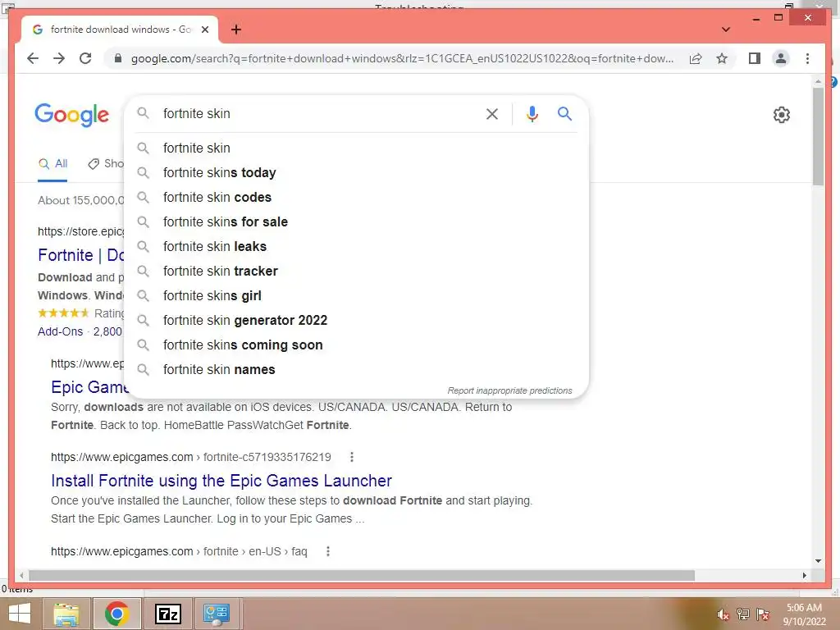Screen dimensions: 840x630
Task: Open the Windows Start menu
Action: coord(20,614)
